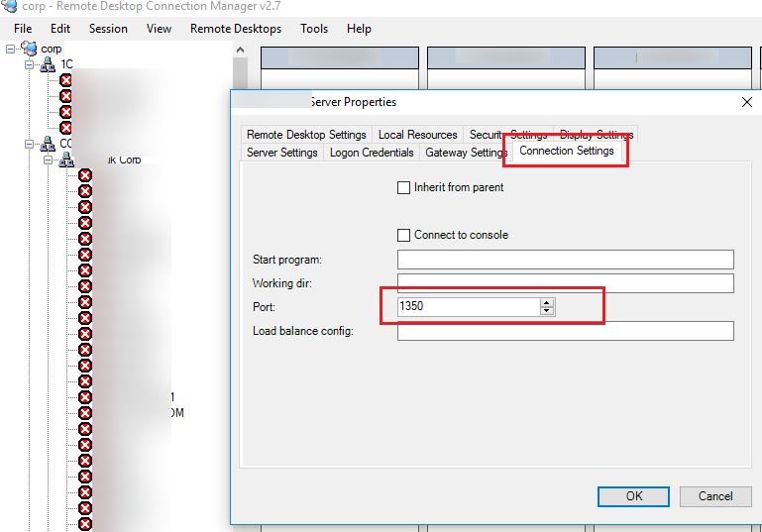The height and width of the screenshot is (532, 762).
Task: Select the Connection Settings tab
Action: tap(567, 151)
